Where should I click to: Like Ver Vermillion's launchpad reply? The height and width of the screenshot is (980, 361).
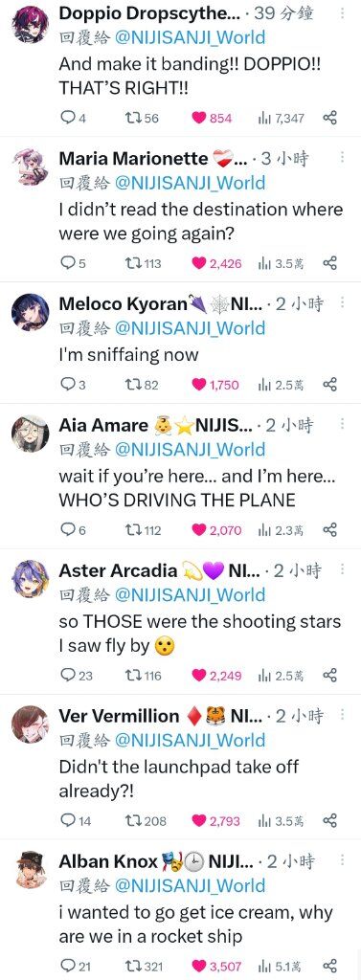click(215, 820)
